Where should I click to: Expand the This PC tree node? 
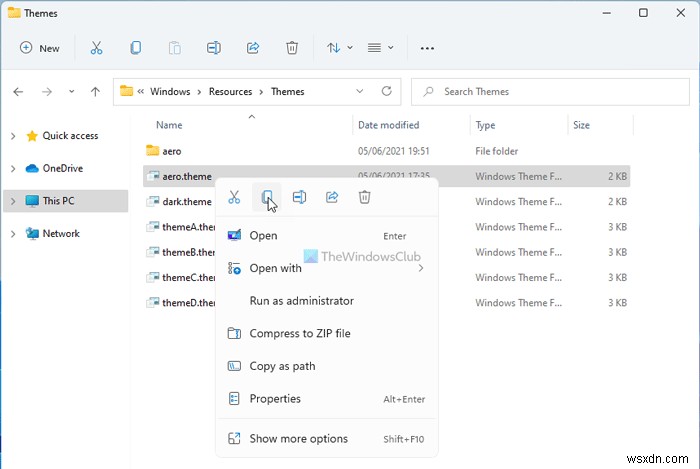13,201
